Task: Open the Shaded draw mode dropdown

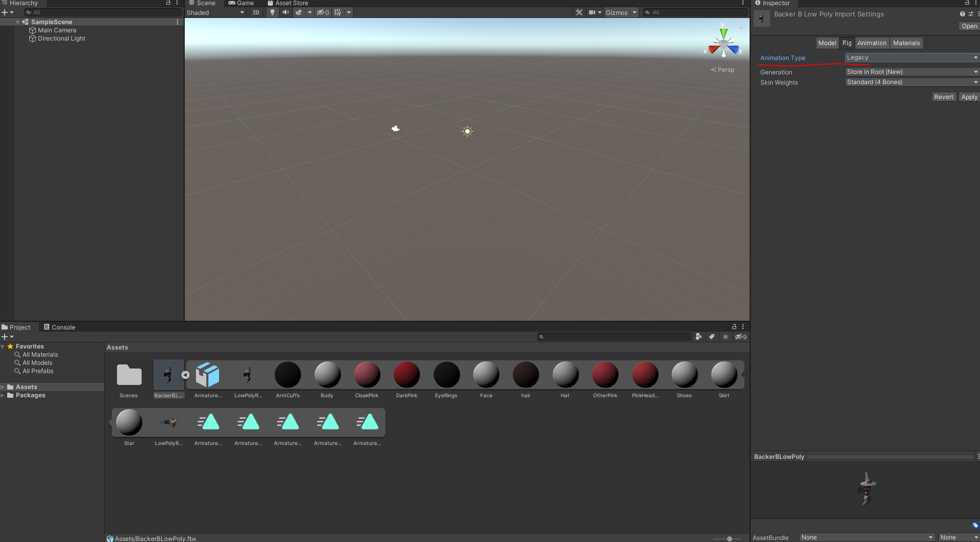Action: (215, 12)
